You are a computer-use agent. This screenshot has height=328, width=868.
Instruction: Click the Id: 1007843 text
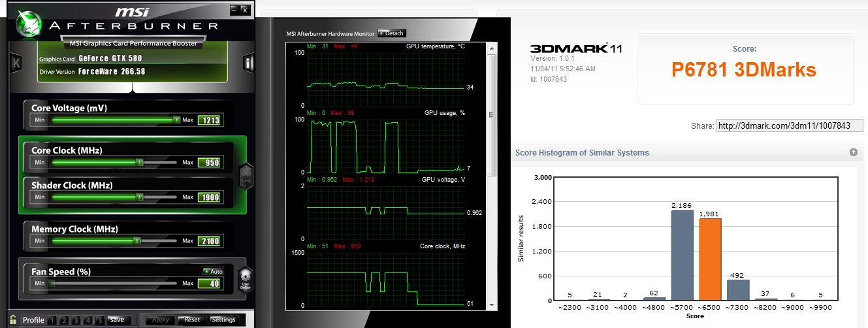(549, 79)
